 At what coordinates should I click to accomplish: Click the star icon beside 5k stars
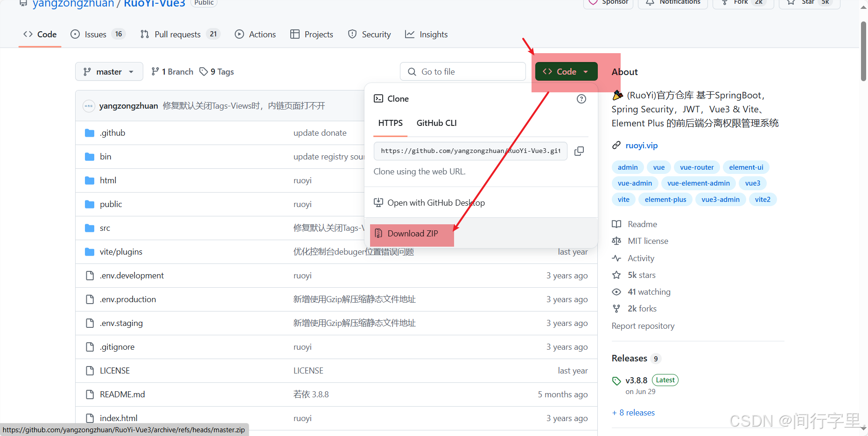pos(616,275)
